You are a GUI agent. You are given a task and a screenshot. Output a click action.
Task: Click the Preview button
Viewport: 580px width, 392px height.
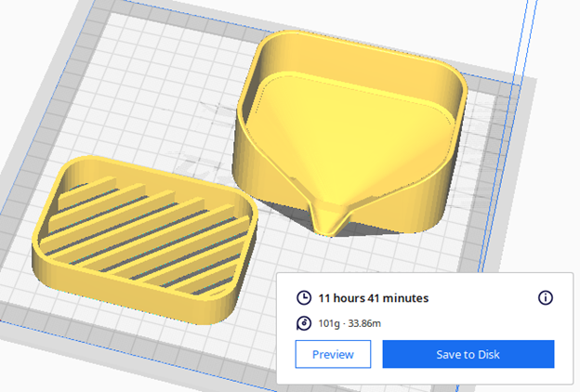point(333,354)
